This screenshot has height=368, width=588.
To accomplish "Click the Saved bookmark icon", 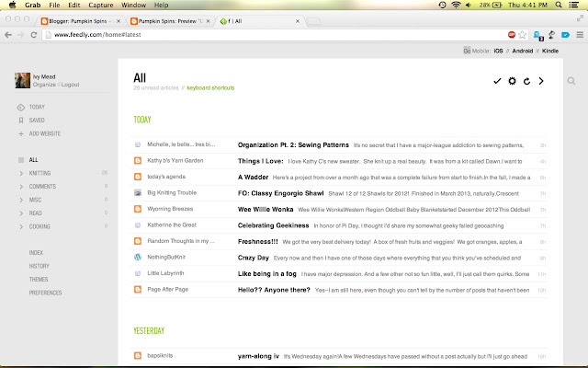I will (21, 121).
